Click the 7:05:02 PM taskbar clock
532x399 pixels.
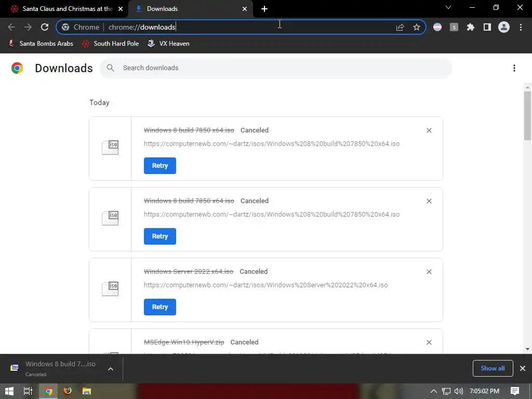484,391
